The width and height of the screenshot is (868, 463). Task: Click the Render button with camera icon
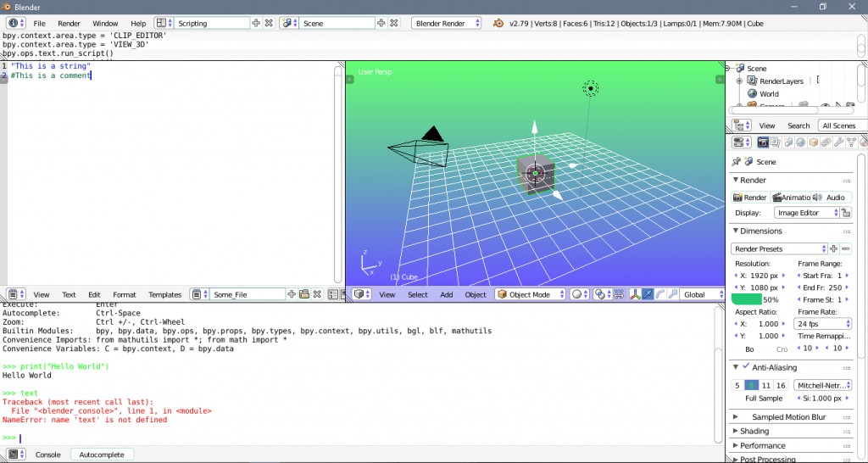tap(750, 197)
